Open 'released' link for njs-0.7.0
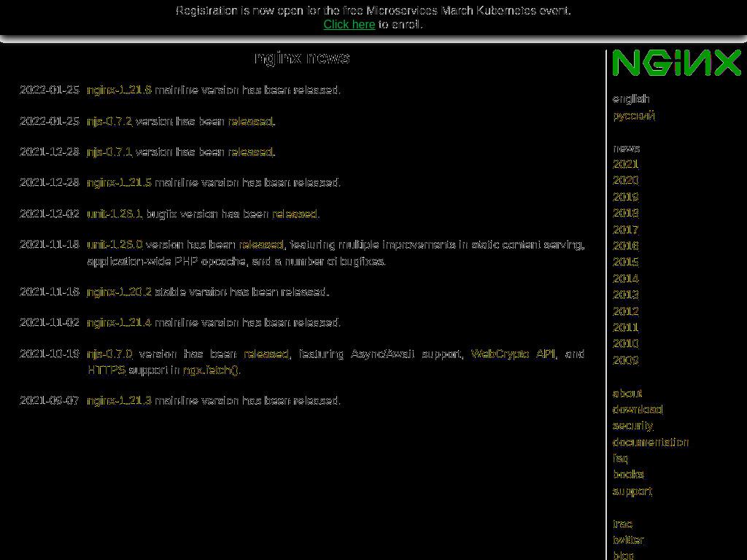The height and width of the screenshot is (560, 747). pyautogui.click(x=266, y=354)
